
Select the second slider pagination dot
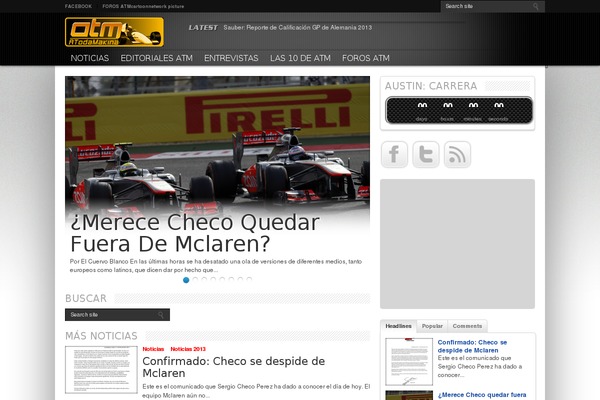tap(195, 280)
